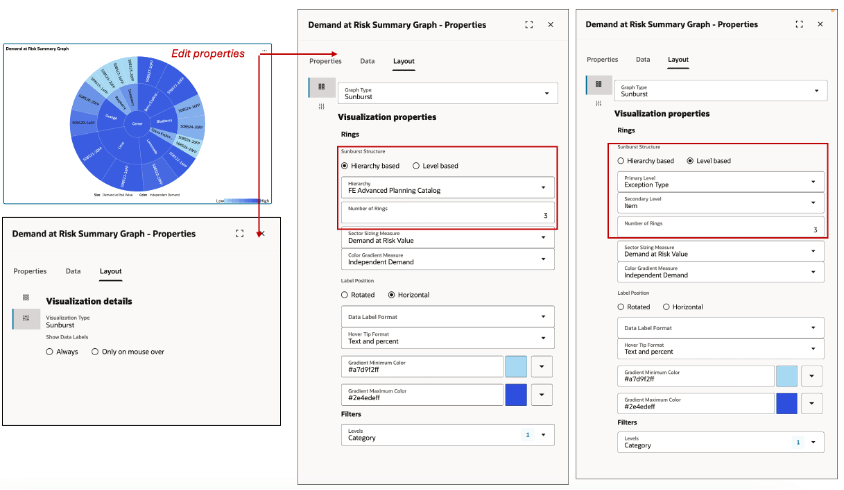The height and width of the screenshot is (490, 844).
Task: Open Sector Sizing Measure dropdown in right panel
Action: (x=720, y=251)
